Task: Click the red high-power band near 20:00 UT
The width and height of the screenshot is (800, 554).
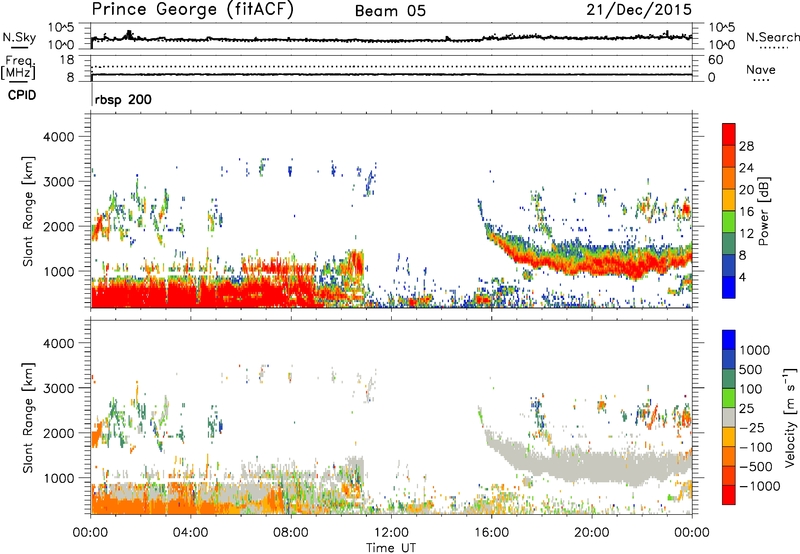Action: [592, 265]
